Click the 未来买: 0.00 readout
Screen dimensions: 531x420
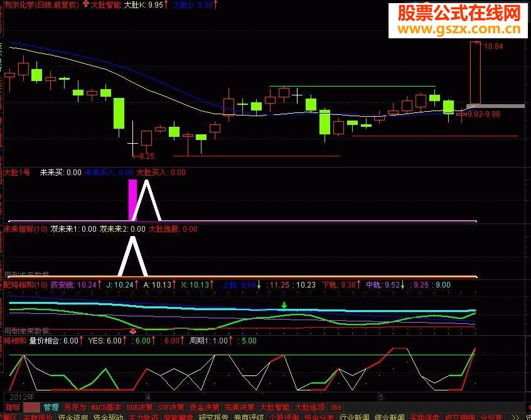(61, 173)
